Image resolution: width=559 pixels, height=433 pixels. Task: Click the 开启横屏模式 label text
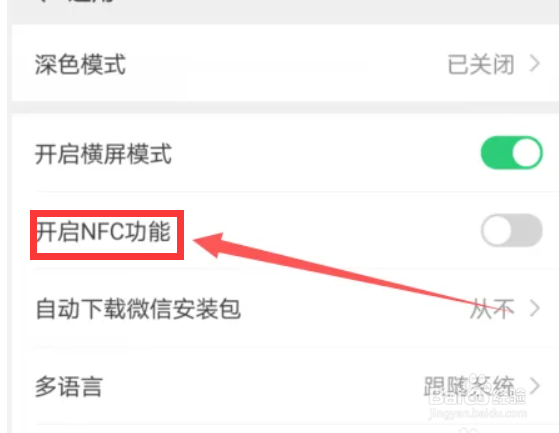click(x=103, y=154)
